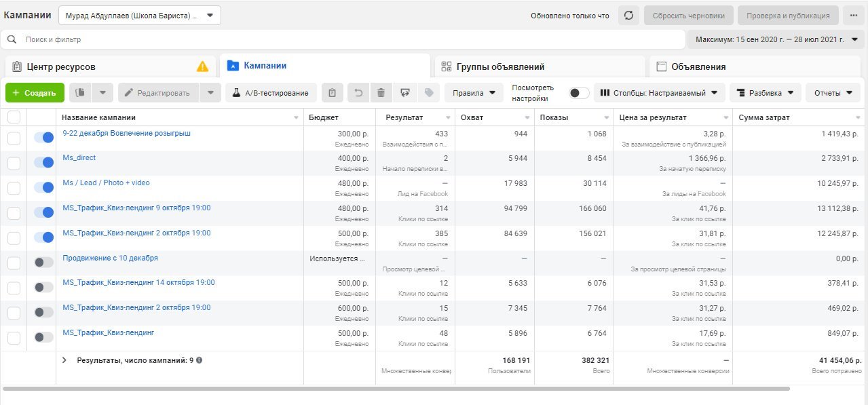This screenshot has height=405, width=868.
Task: Click the trash delete icon
Action: tap(381, 93)
